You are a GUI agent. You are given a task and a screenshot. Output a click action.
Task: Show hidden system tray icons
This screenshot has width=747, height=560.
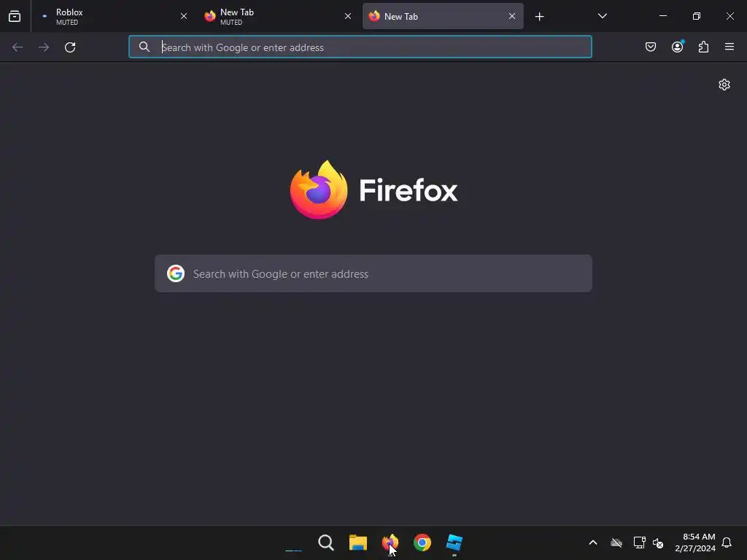pyautogui.click(x=593, y=542)
